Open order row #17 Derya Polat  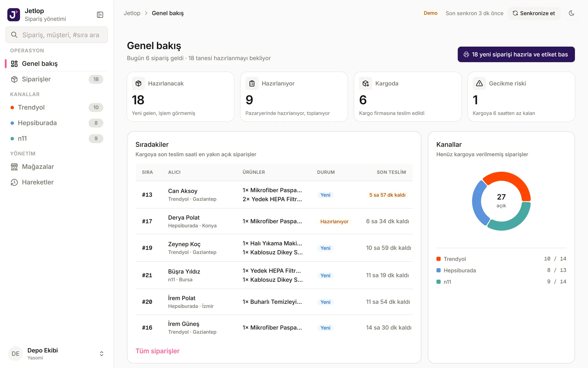(x=274, y=221)
